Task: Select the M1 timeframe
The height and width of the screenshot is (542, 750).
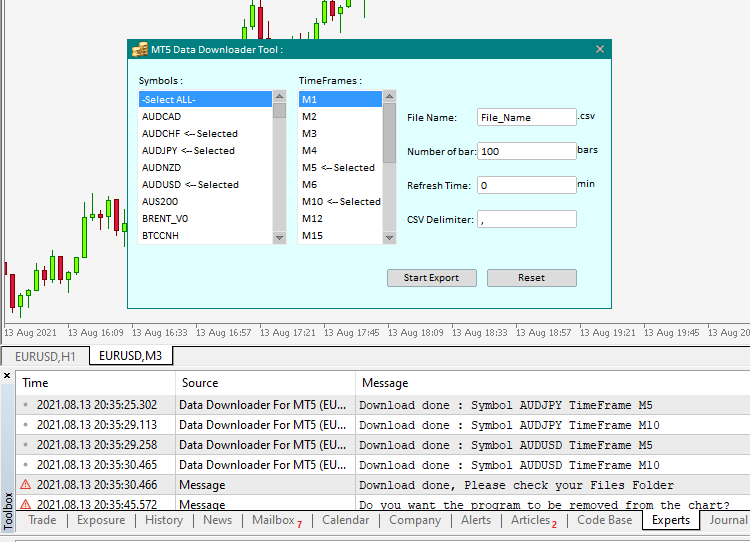Action: 341,100
